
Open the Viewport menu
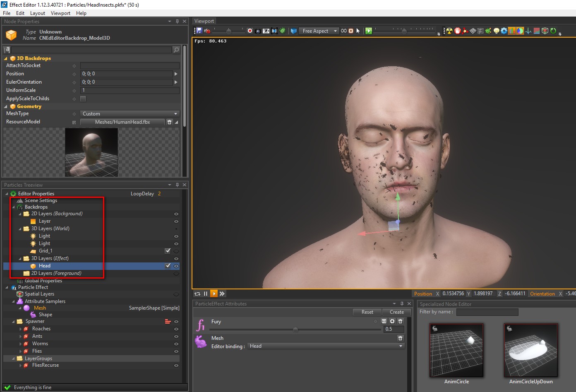pos(61,13)
